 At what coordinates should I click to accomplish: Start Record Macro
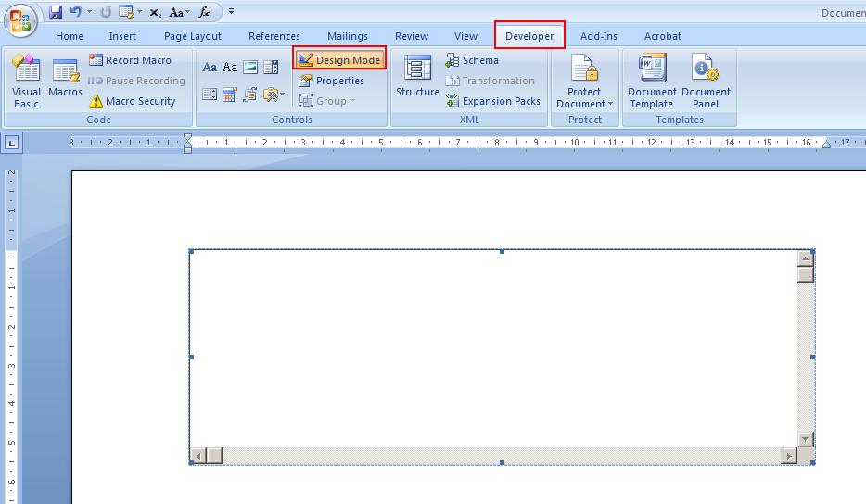(131, 60)
